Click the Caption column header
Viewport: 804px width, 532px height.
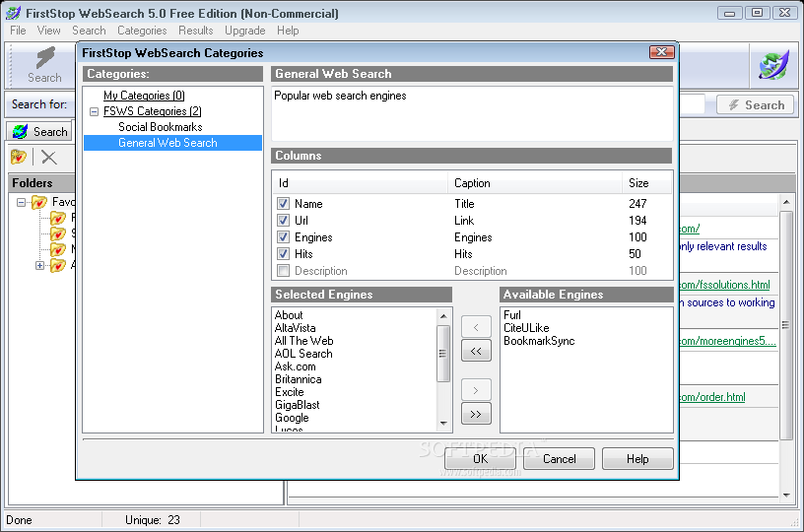pos(535,183)
